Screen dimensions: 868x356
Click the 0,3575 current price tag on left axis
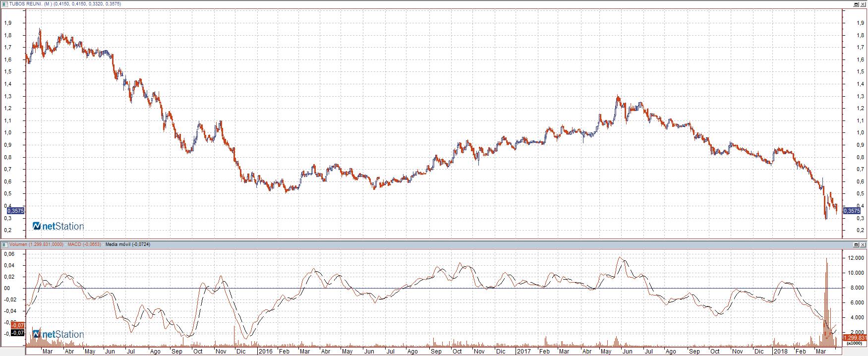(x=16, y=211)
